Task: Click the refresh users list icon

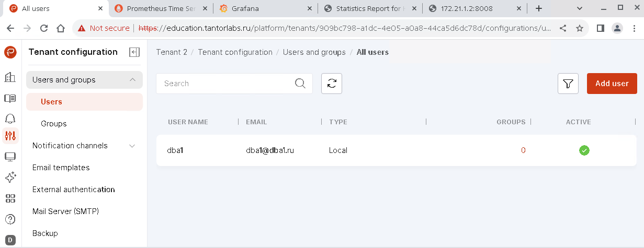Action: [331, 84]
